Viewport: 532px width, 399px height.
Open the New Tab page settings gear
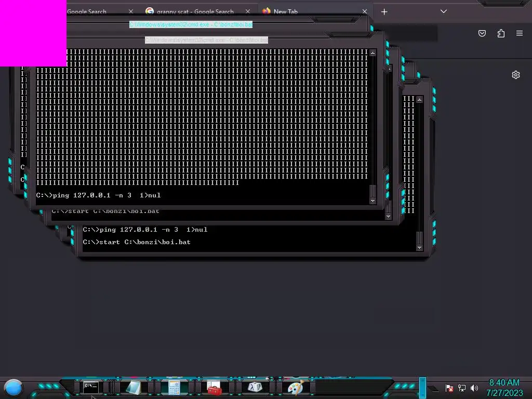(x=516, y=75)
